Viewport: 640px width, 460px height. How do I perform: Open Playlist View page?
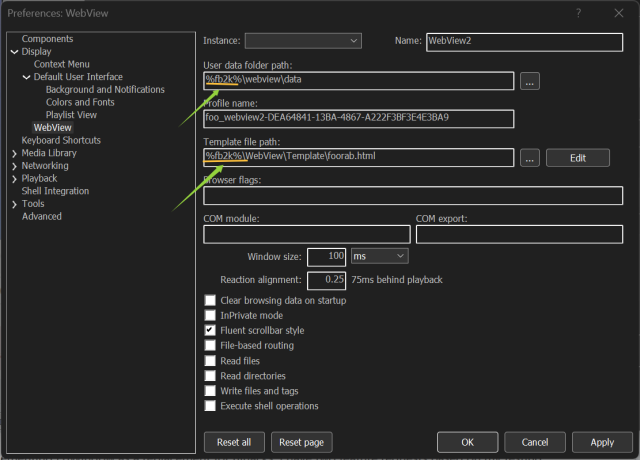(x=71, y=115)
